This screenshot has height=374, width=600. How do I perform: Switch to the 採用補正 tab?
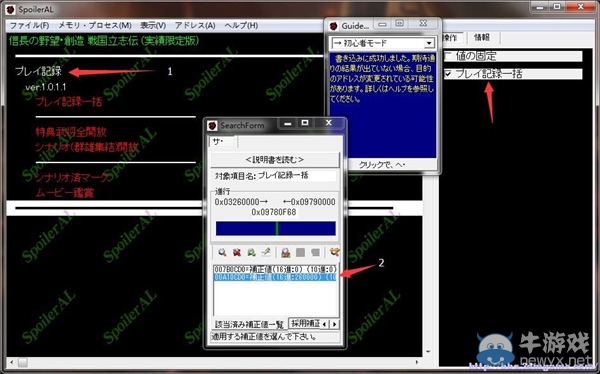pos(305,323)
